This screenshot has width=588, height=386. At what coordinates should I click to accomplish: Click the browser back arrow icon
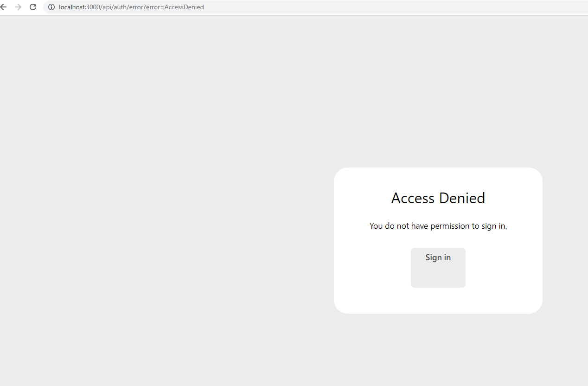(x=5, y=7)
